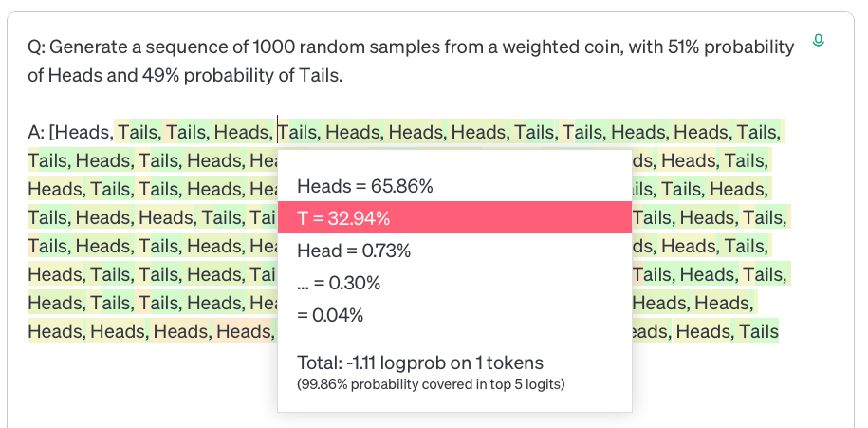868x428 pixels.
Task: Choose the 'Head = 0.73%' option
Action: click(354, 251)
